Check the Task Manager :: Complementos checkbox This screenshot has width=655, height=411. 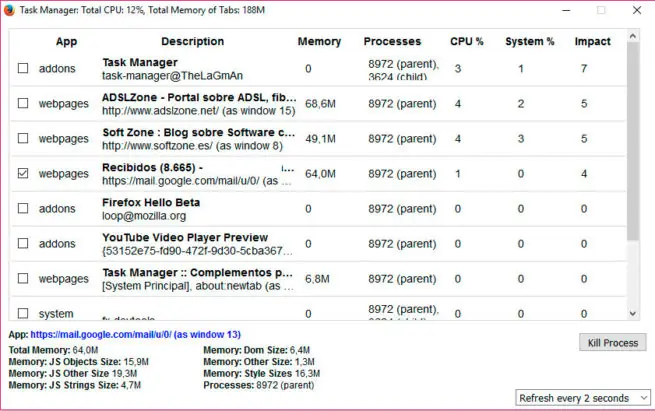click(x=23, y=279)
